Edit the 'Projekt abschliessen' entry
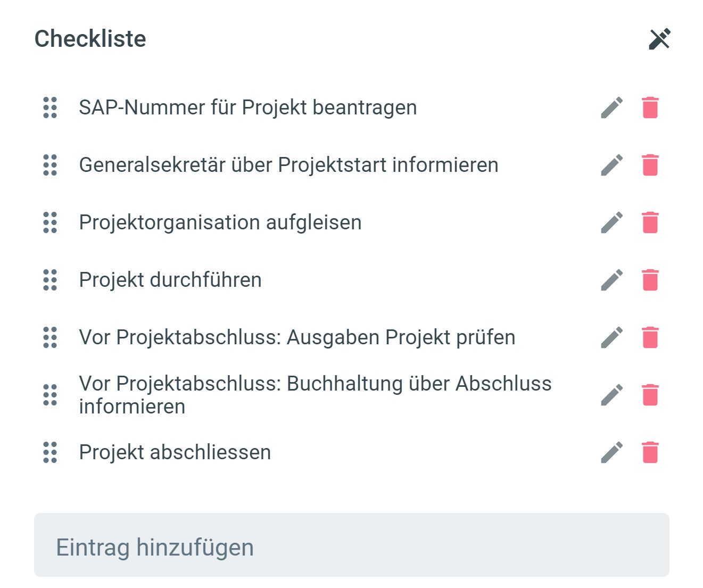 tap(612, 452)
